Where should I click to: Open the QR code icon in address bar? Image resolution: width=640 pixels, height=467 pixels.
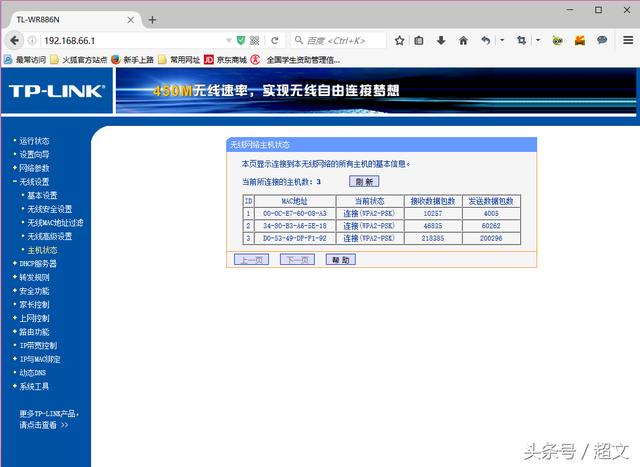click(x=255, y=40)
